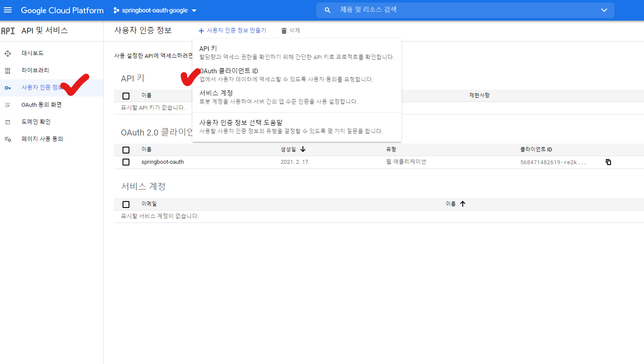Click the API logo icon in sidebar header
The height and width of the screenshot is (364, 644).
point(8,31)
